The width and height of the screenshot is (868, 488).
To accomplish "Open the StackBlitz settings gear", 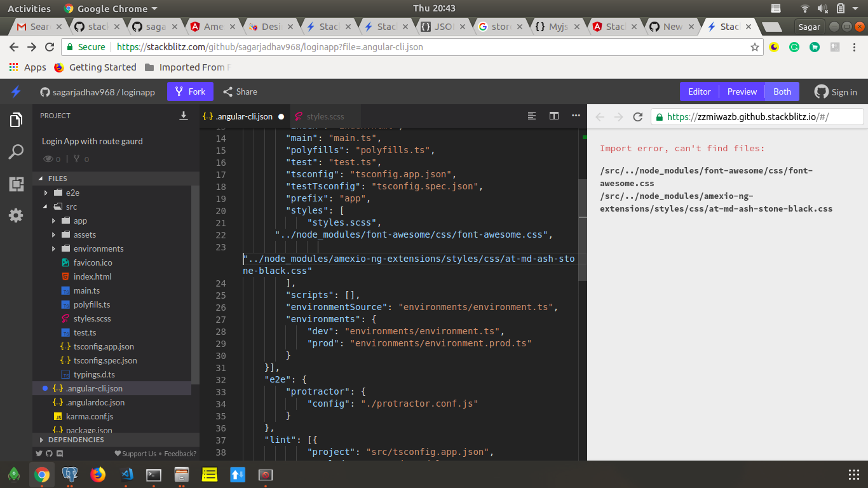I will (16, 215).
